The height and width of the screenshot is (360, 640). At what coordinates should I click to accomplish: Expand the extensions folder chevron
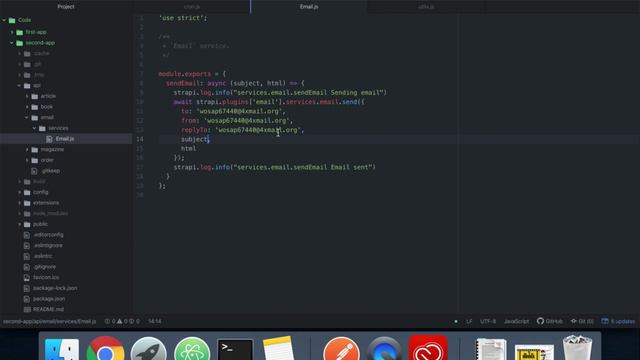coord(19,203)
